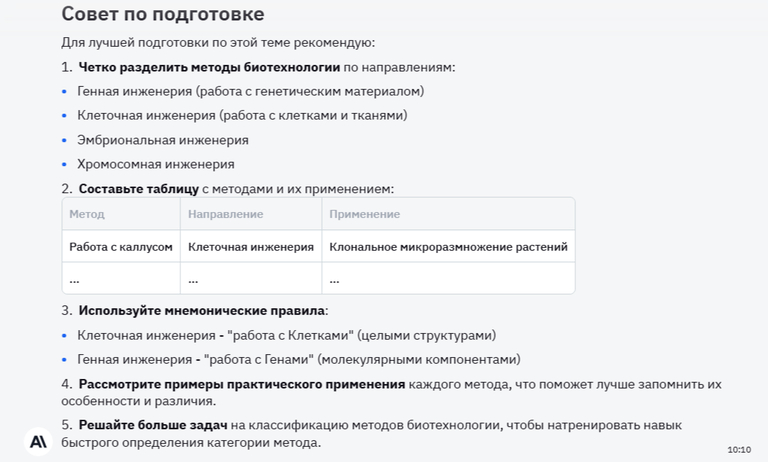Click bullet containing "работа с Клетками"
The height and width of the screenshot is (462, 768).
pyautogui.click(x=287, y=336)
